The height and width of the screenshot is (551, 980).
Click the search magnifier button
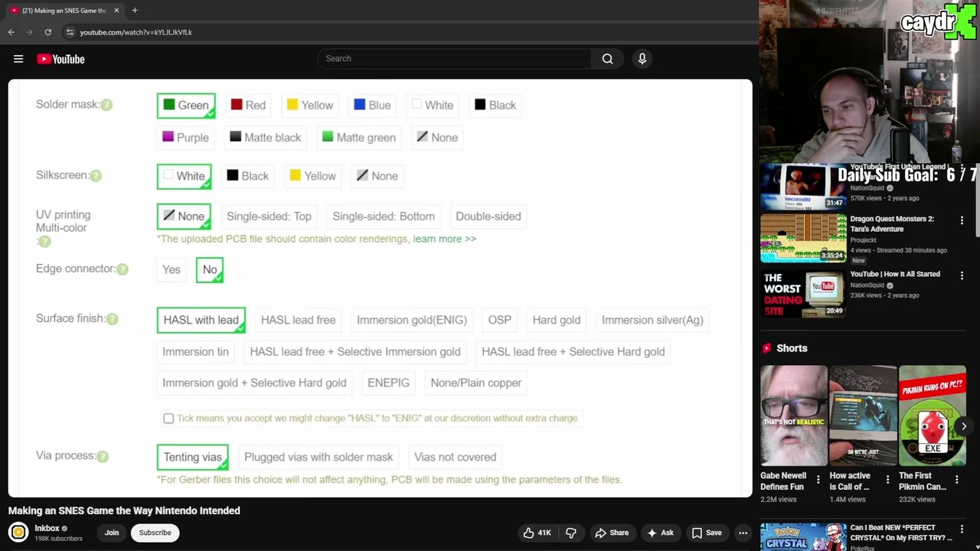[x=607, y=58]
